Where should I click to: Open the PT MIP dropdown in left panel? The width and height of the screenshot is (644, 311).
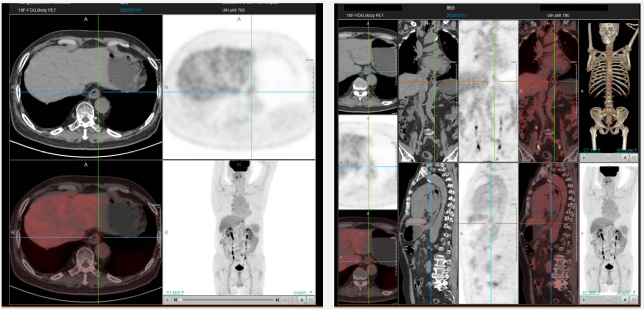click(x=175, y=292)
